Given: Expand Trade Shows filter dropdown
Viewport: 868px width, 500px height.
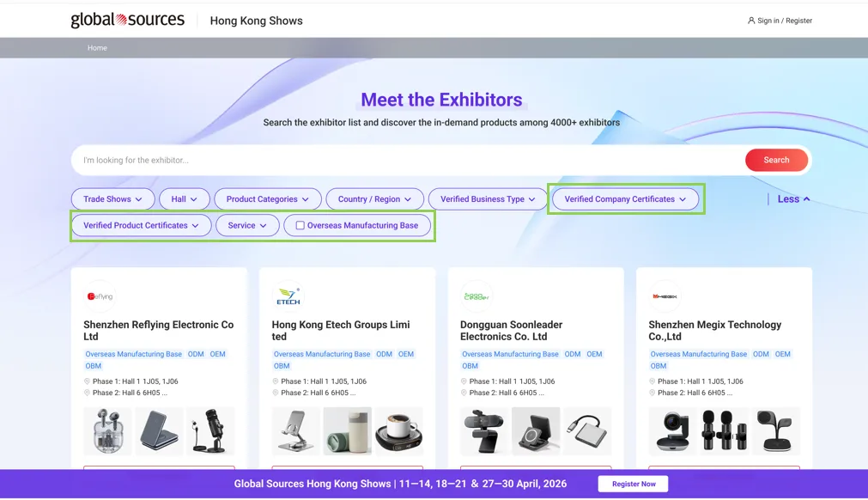Looking at the screenshot, I should pyautogui.click(x=113, y=199).
